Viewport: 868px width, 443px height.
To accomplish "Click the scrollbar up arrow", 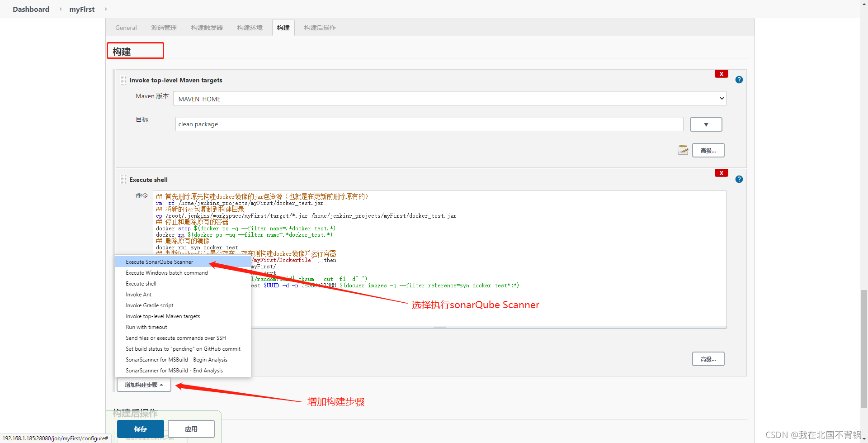I will tap(864, 3).
